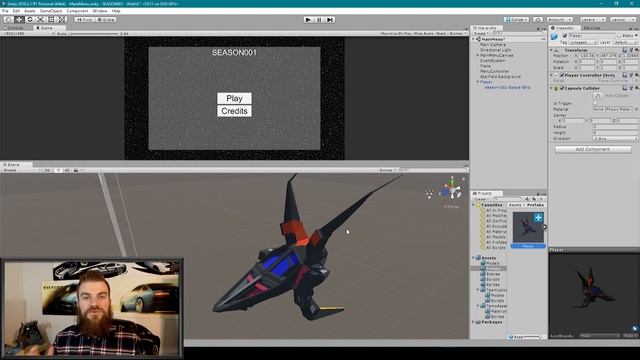This screenshot has height=360, width=640.
Task: Open the GameObject menu
Action: tap(51, 11)
